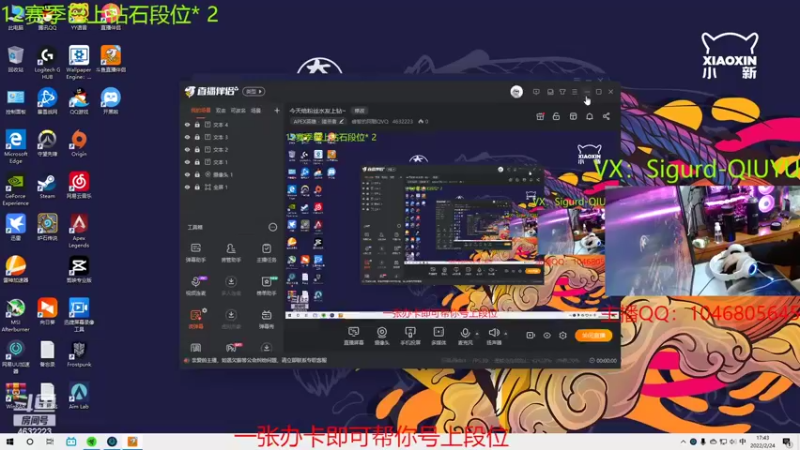This screenshot has width=800, height=450.
Task: Mute the 麦克风 microphone
Action: click(x=465, y=336)
